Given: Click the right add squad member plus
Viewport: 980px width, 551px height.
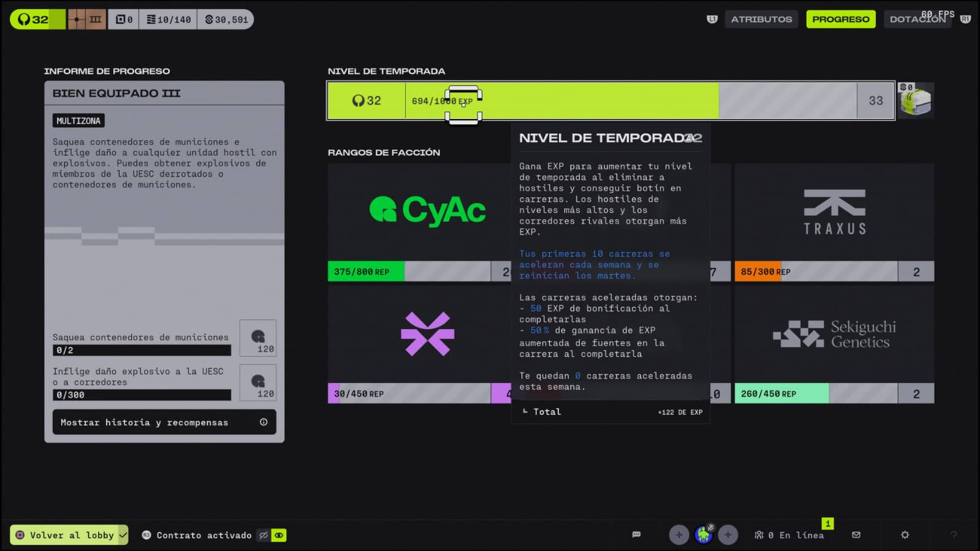Looking at the screenshot, I should (x=727, y=535).
